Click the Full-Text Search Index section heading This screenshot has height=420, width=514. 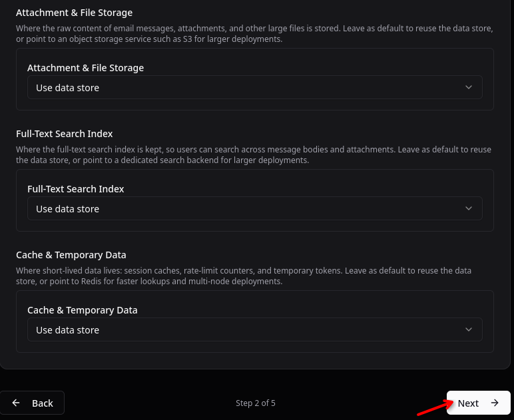tap(65, 134)
